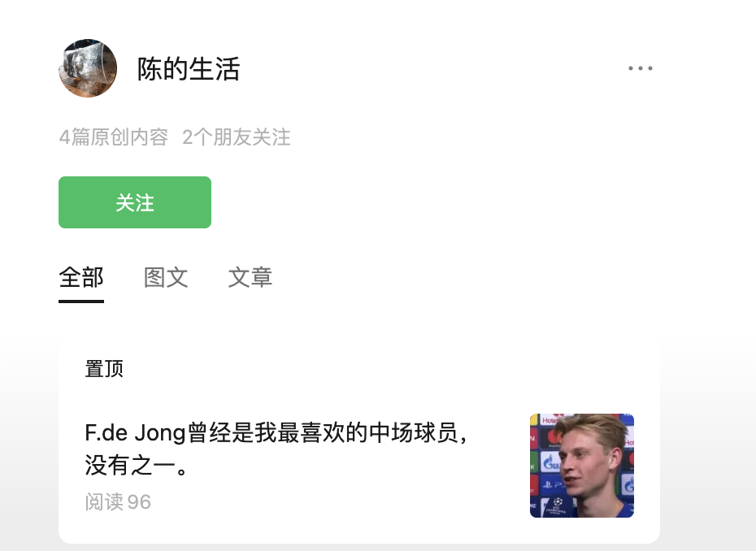Click the account name 陈的生活
This screenshot has height=551, width=756.
click(189, 69)
